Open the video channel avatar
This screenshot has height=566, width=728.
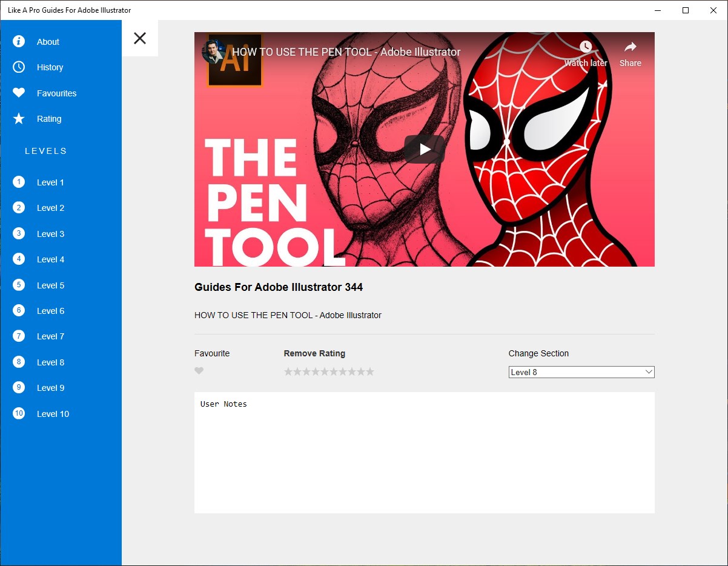click(x=213, y=52)
